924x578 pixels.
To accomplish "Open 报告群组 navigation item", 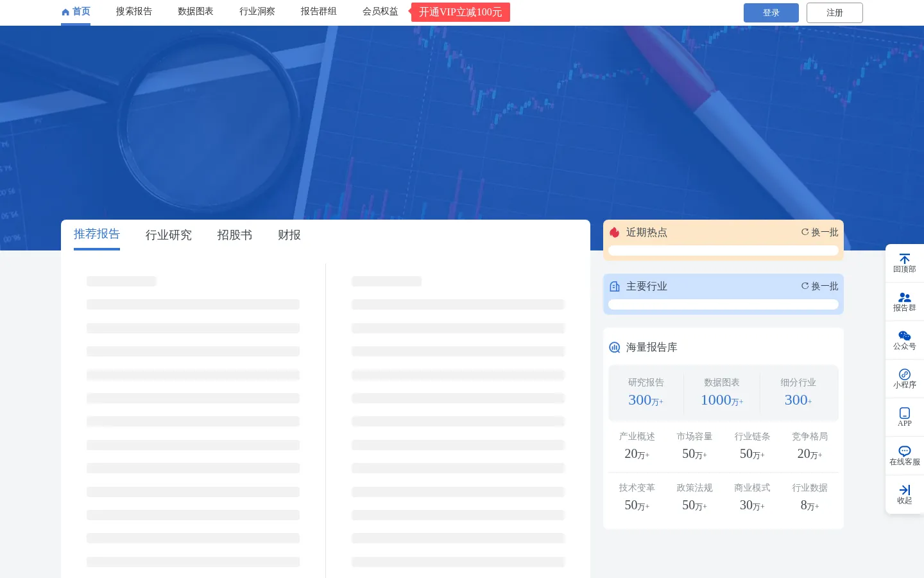I will 319,12.
